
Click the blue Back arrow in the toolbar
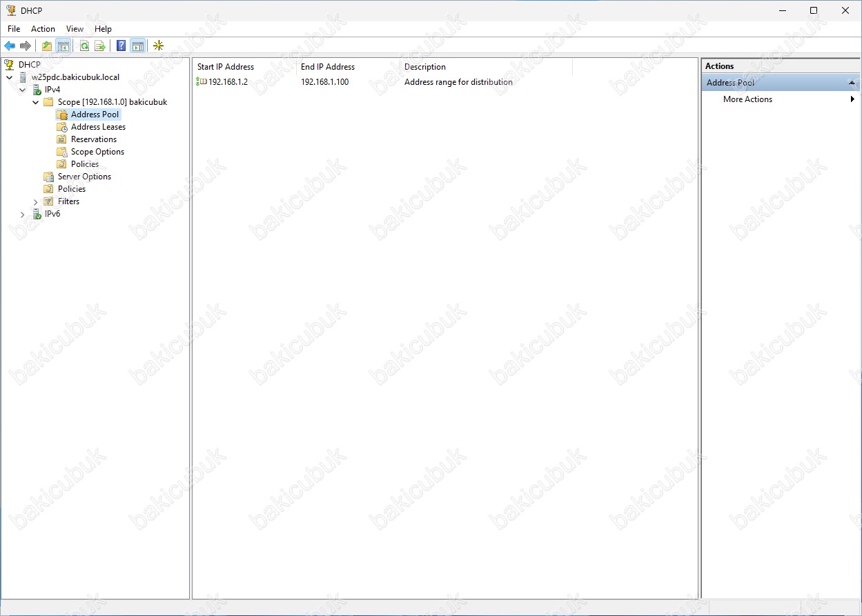(10, 46)
